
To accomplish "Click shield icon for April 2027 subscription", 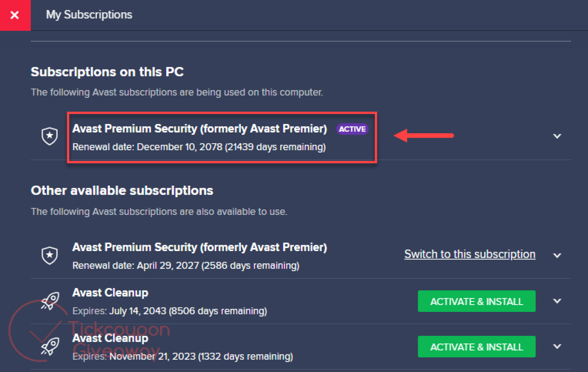I will [x=50, y=255].
